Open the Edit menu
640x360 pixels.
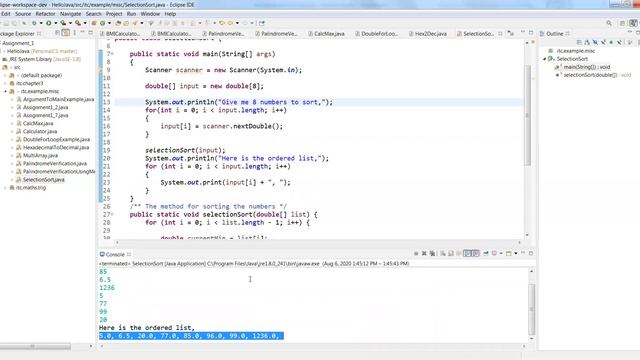[x=6, y=14]
